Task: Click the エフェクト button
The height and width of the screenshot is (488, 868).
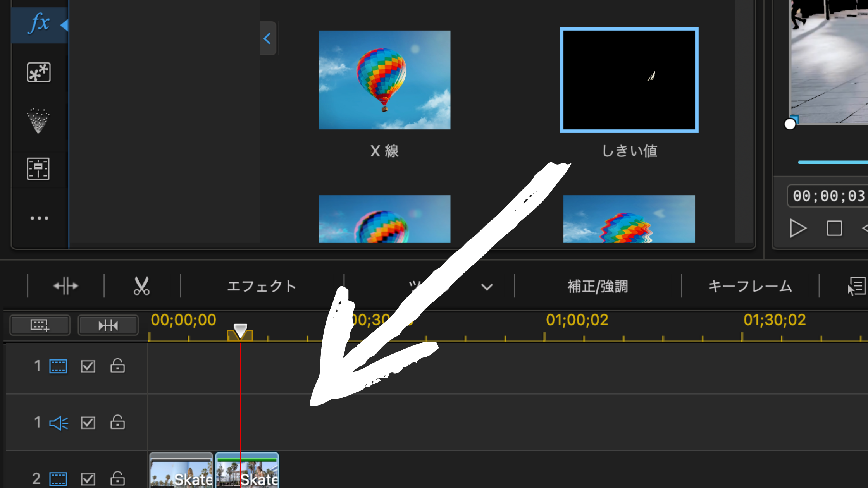Action: [262, 286]
